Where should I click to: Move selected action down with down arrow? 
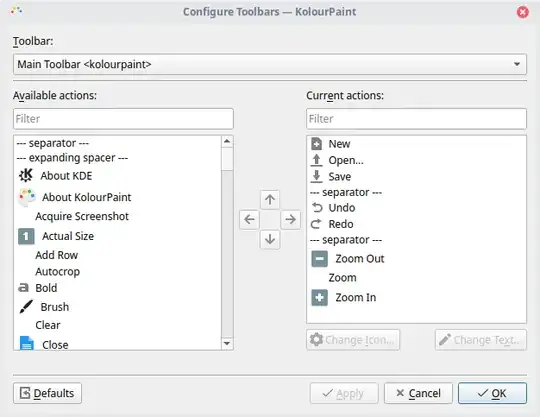[x=270, y=239]
